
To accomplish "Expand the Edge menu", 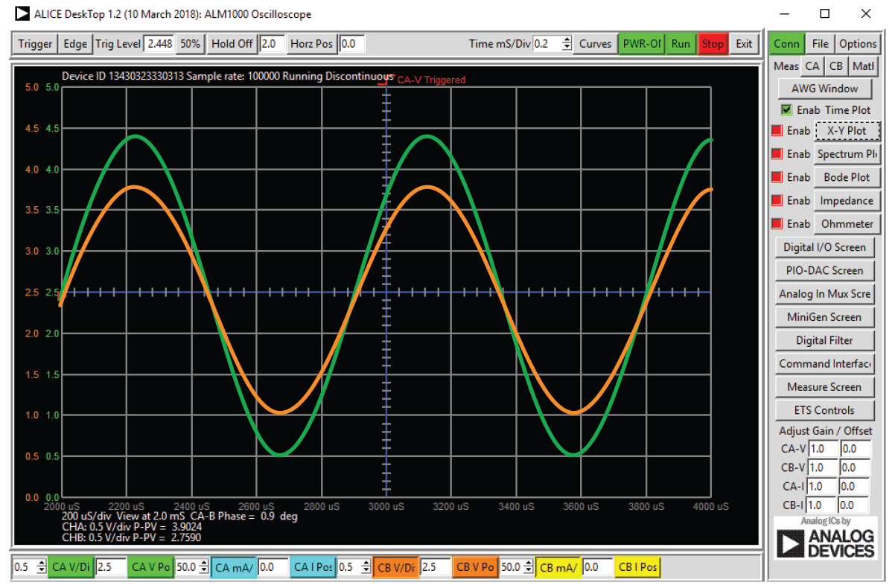I will 75,44.
